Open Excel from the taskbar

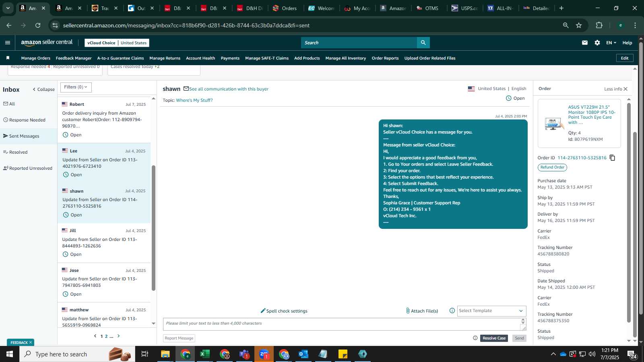205,354
